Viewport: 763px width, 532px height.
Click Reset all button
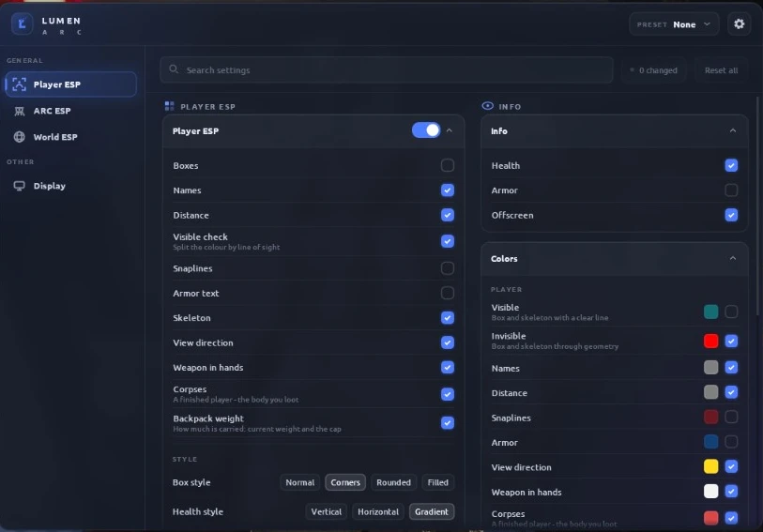[x=721, y=70]
